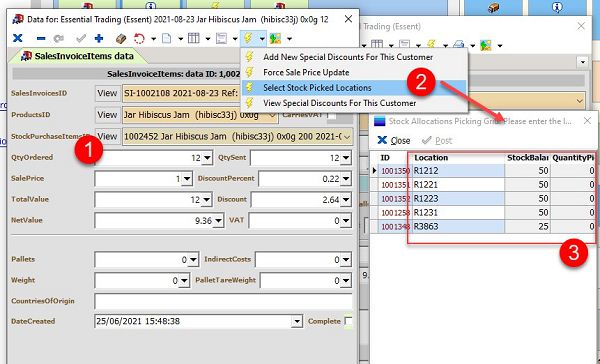Click the map picture icon in Data toolbar
The width and height of the screenshot is (600, 364).
click(276, 38)
